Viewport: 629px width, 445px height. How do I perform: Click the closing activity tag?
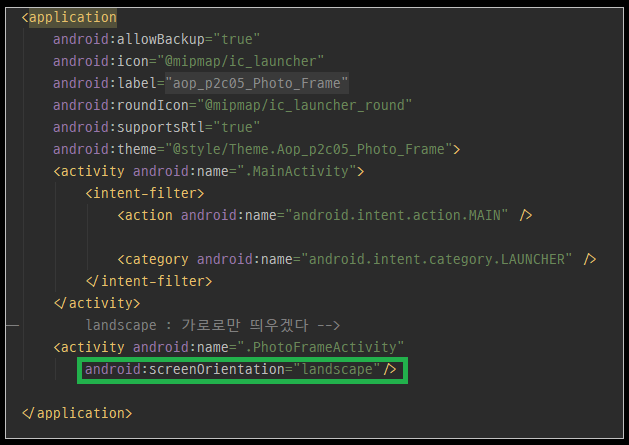coord(97,303)
